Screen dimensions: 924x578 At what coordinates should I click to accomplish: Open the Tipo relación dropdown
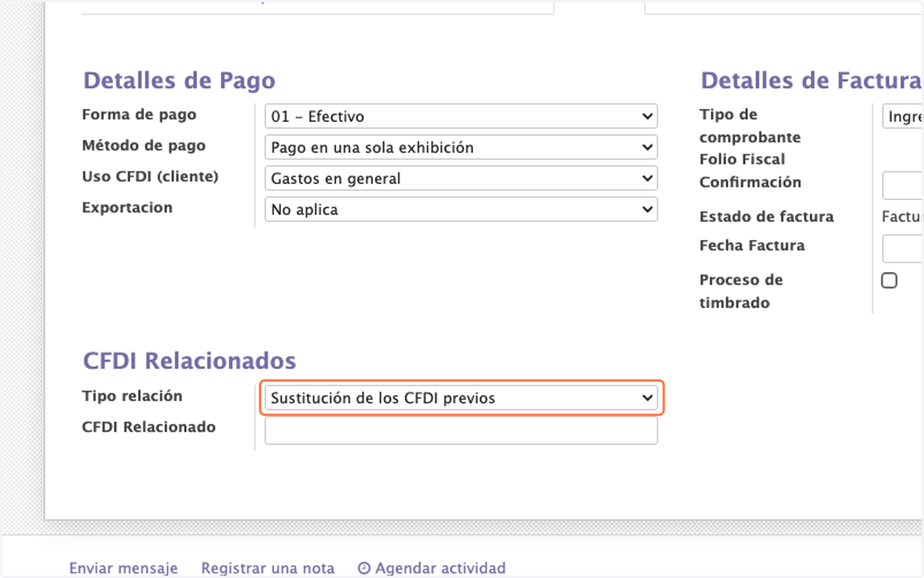coord(460,398)
